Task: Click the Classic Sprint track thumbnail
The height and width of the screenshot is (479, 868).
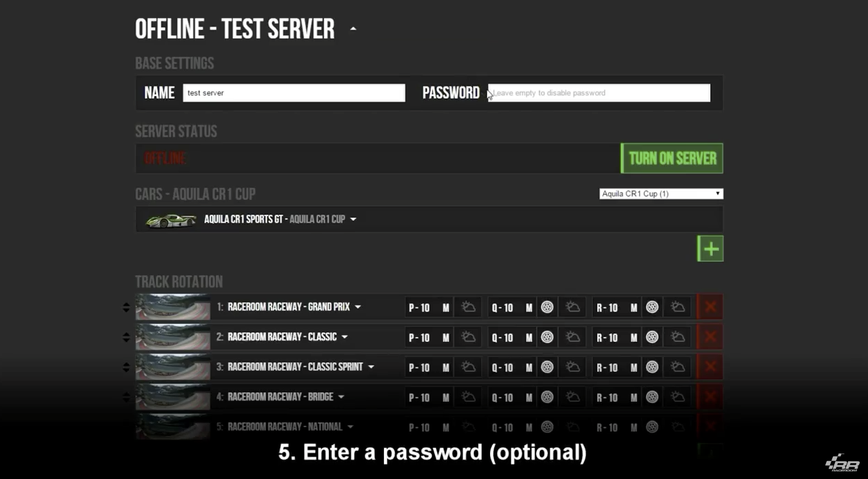Action: pos(173,367)
